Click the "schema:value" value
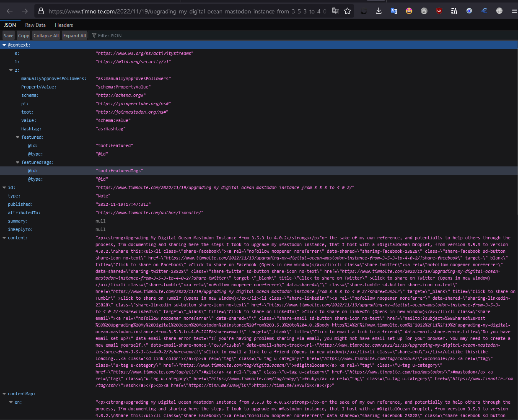The image size is (518, 420). pyautogui.click(x=113, y=120)
